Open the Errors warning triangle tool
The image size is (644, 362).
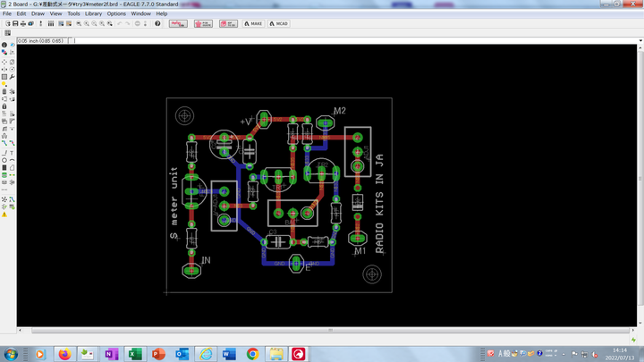pos(4,215)
